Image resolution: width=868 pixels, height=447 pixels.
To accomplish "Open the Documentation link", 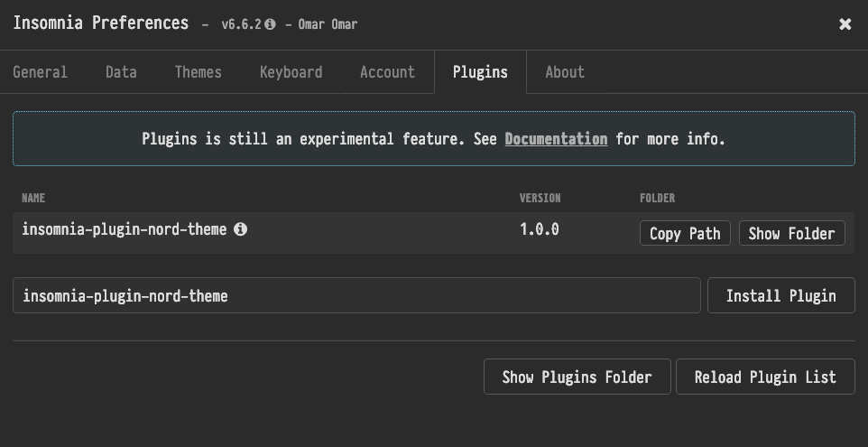I will coord(556,138).
